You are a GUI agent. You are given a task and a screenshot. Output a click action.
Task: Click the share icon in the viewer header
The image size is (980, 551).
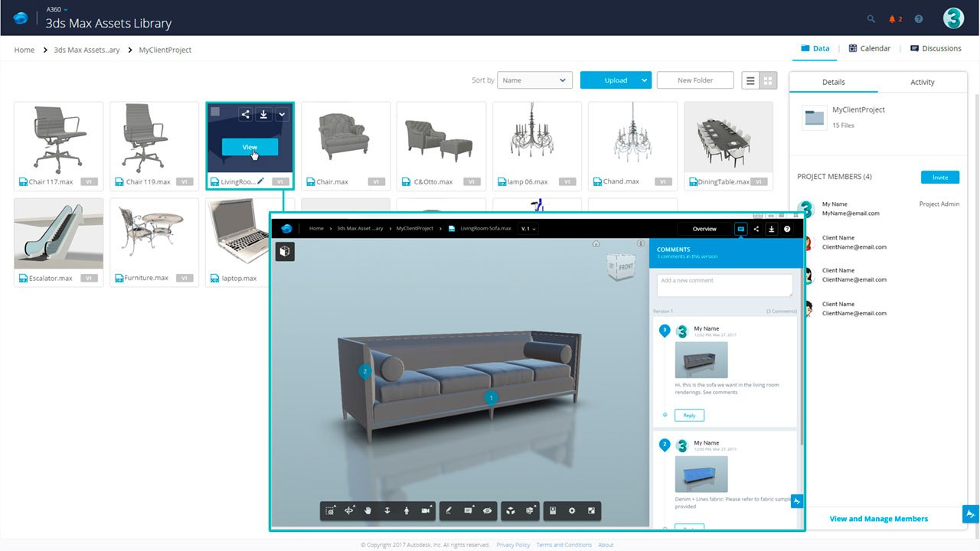pos(756,228)
